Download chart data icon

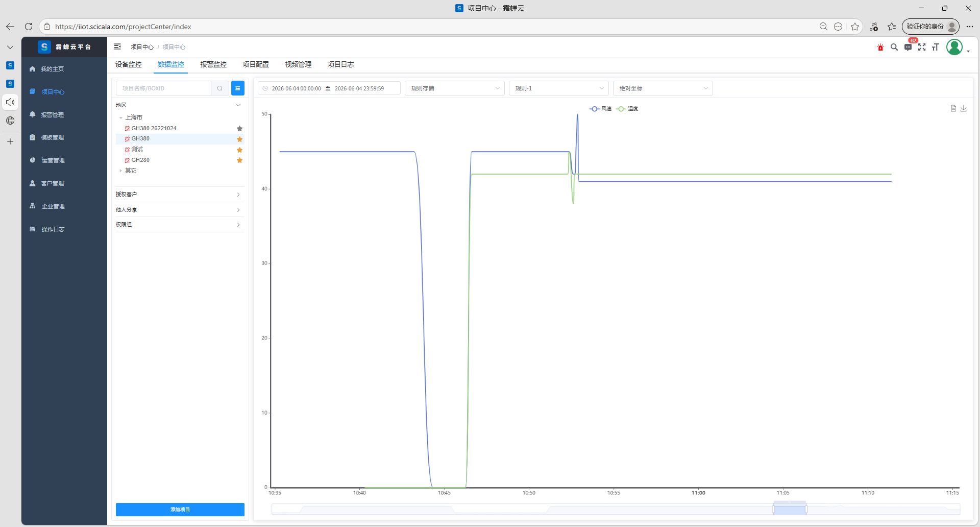pos(964,108)
